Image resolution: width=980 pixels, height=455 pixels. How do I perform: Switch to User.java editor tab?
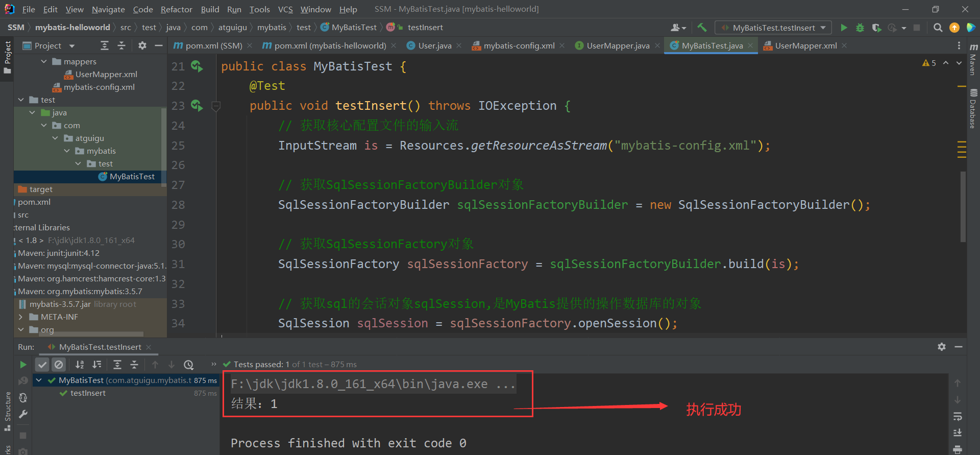434,45
